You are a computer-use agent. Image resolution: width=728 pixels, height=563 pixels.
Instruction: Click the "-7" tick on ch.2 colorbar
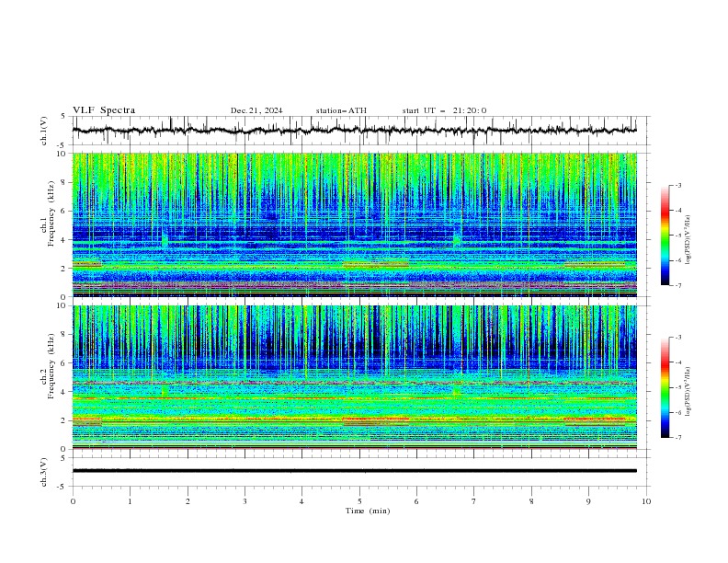tap(678, 438)
